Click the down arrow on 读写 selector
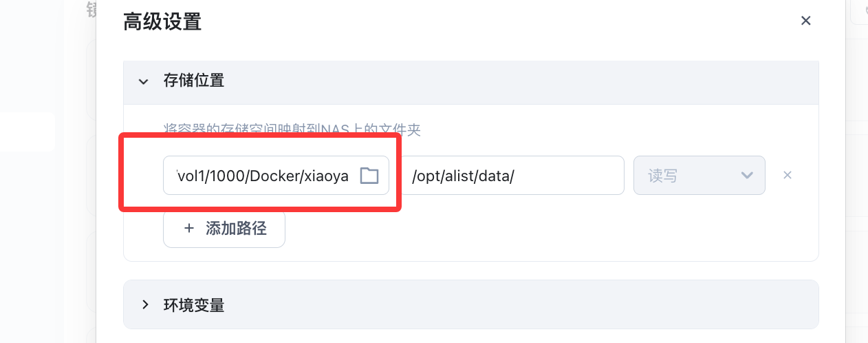Image resolution: width=868 pixels, height=343 pixels. coord(747,176)
